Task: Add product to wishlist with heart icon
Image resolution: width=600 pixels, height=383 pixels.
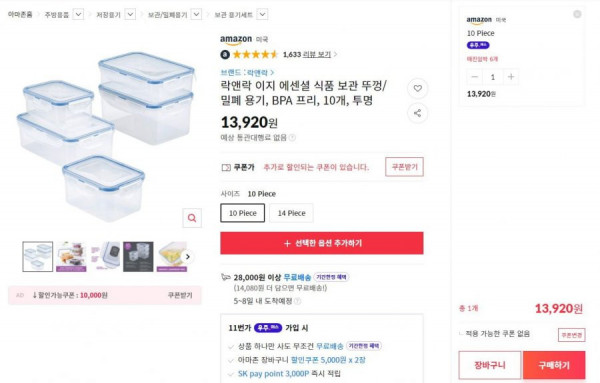Action: point(417,88)
